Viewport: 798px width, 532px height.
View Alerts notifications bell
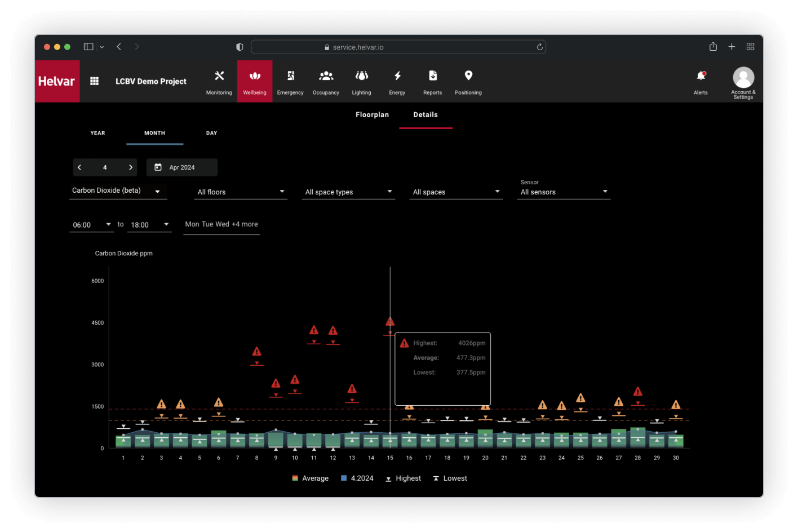701,81
